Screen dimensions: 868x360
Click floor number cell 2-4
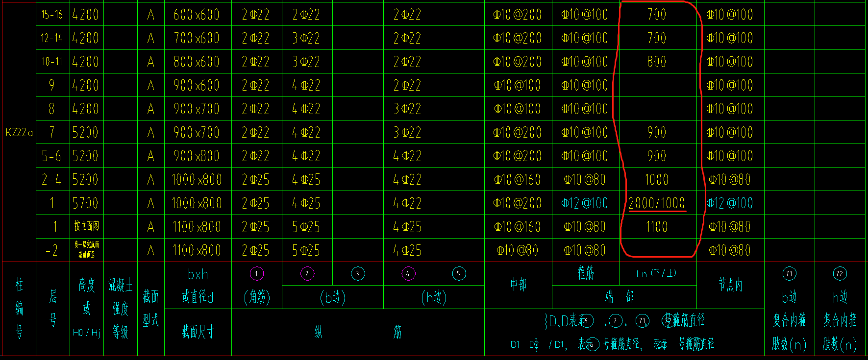click(51, 180)
